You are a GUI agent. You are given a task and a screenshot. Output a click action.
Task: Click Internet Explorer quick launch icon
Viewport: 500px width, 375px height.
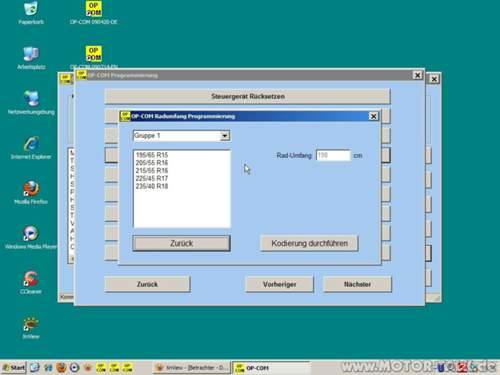pyautogui.click(x=34, y=367)
